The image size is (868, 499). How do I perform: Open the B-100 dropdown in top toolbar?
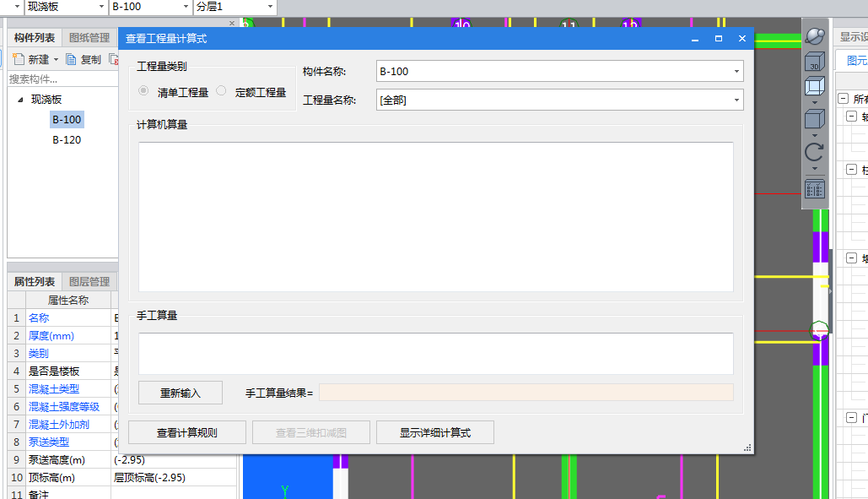(186, 7)
